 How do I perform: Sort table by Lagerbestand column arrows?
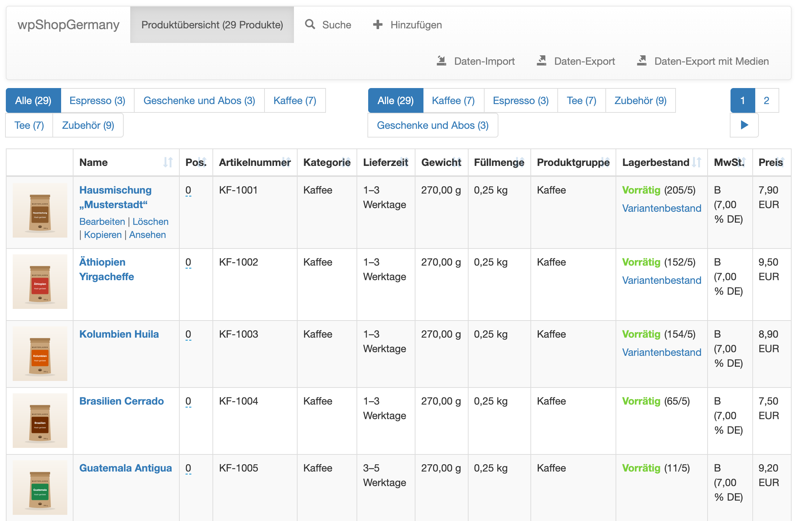[x=697, y=162]
